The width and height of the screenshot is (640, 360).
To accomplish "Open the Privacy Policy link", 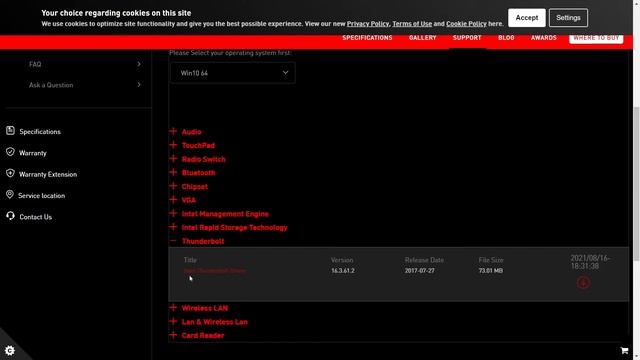I will [368, 24].
